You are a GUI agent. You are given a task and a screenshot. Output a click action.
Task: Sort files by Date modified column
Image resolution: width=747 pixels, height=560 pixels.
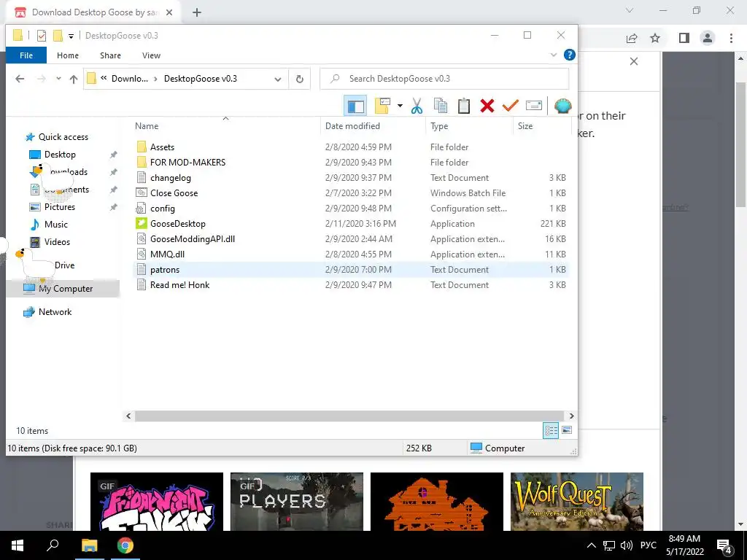click(352, 126)
